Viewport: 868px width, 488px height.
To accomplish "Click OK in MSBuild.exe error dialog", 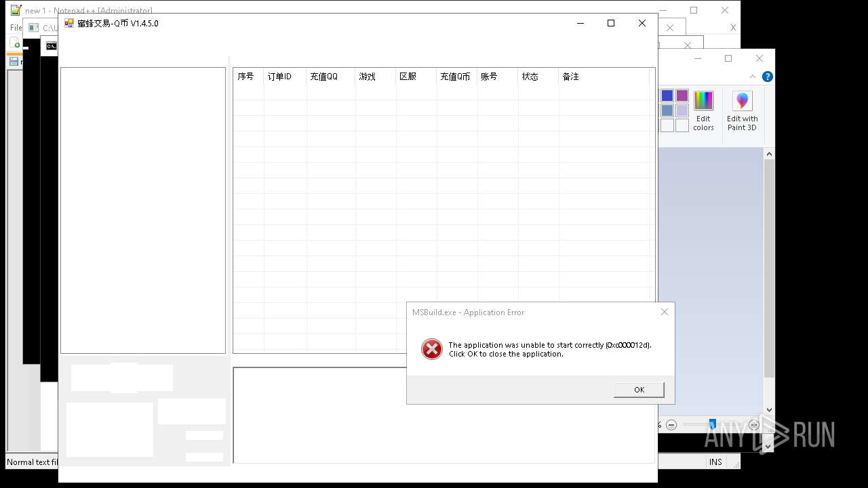I will pos(639,390).
